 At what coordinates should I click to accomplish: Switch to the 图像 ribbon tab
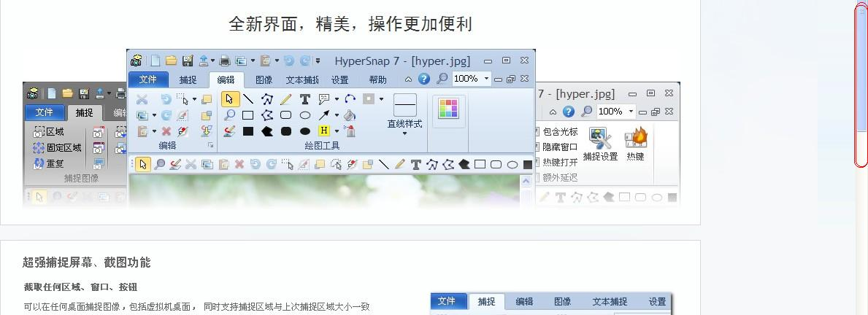tap(264, 80)
